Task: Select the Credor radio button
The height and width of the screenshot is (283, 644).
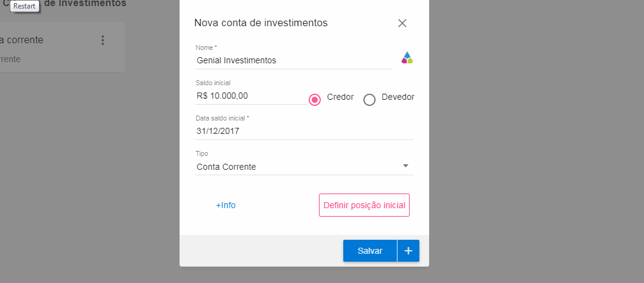Action: [315, 100]
